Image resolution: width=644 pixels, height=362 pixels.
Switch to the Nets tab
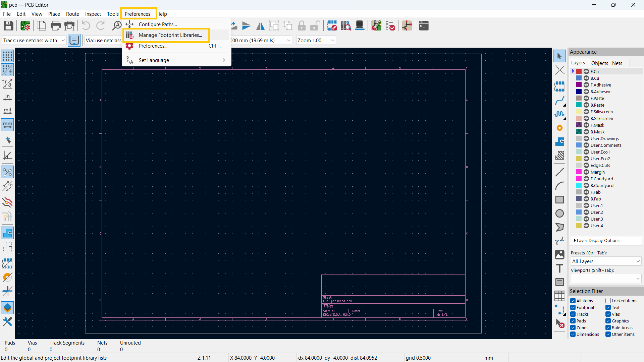pyautogui.click(x=617, y=63)
